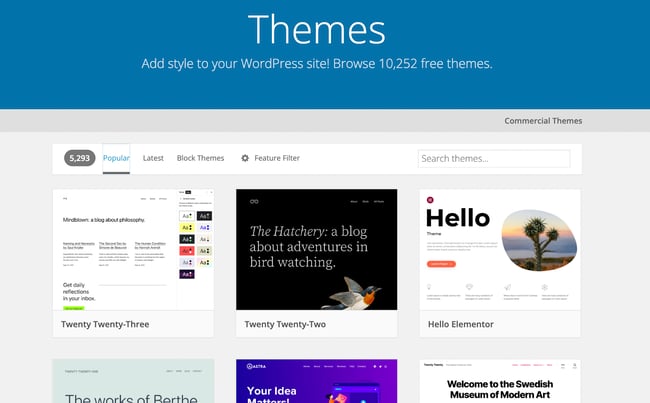Viewport: 650px width, 403px height.
Task: Open the Astra theme preview thumbnail
Action: (x=317, y=381)
